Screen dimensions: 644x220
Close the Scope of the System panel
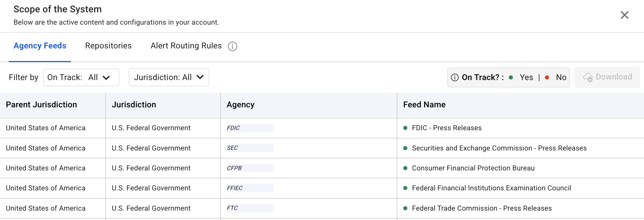(x=624, y=15)
